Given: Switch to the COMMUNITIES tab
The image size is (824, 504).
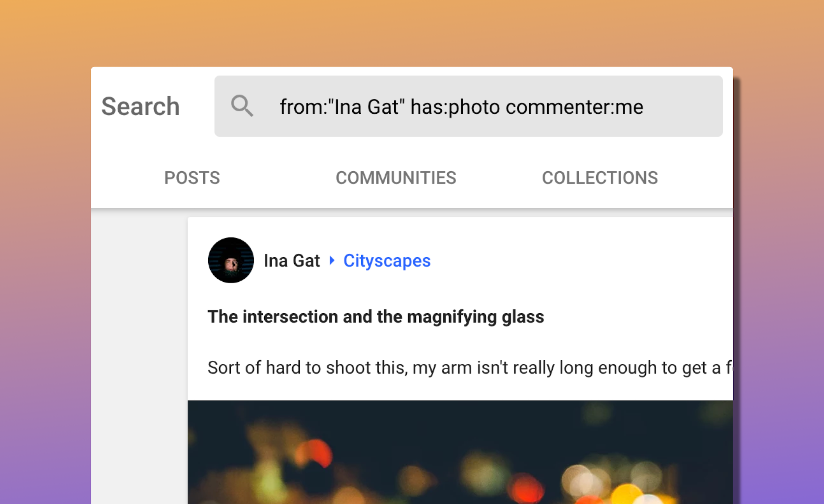Looking at the screenshot, I should [x=396, y=178].
